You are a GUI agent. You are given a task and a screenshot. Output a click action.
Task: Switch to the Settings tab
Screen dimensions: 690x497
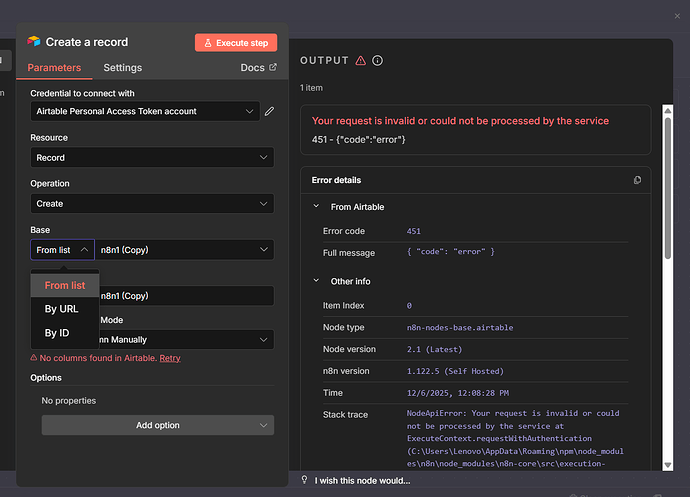(123, 68)
